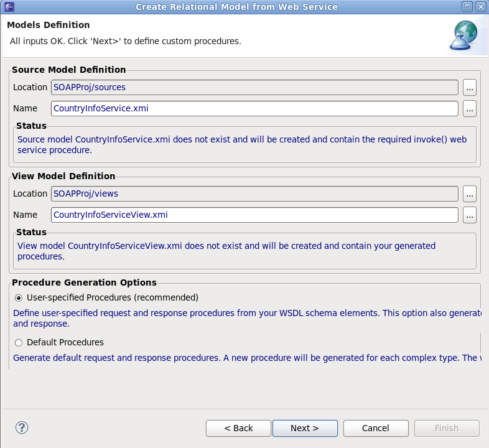
Task: Browse for the source model name
Action: (x=470, y=108)
